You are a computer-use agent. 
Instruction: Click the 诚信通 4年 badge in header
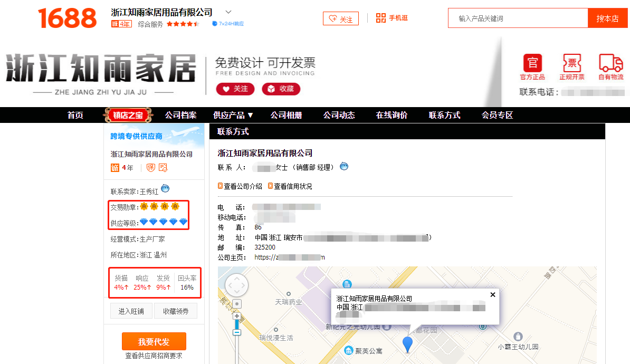click(121, 24)
